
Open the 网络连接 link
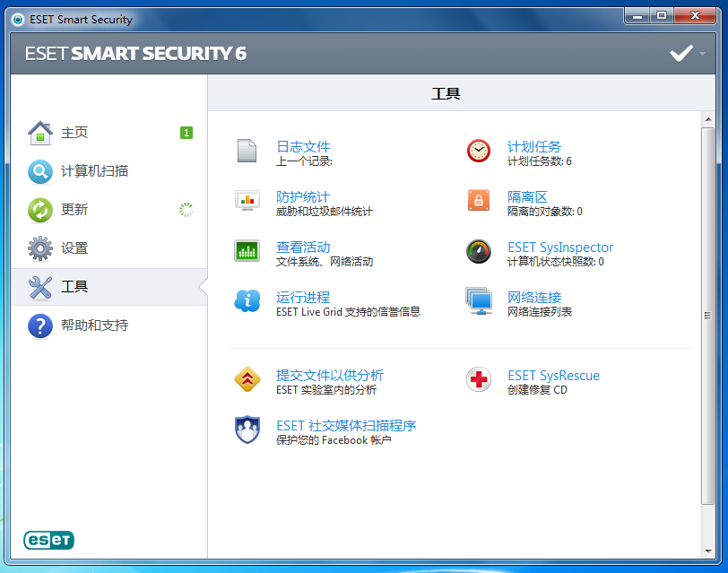pyautogui.click(x=534, y=297)
